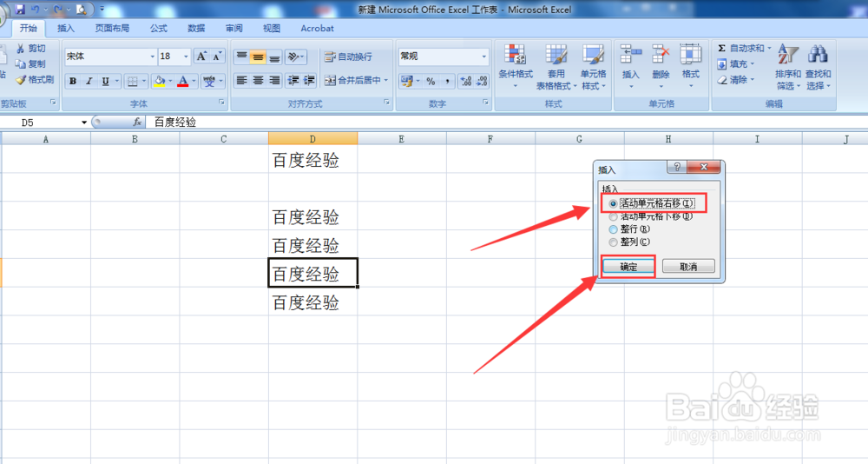Viewport: 868px width, 464px height.
Task: Expand the font name 宋体 dropdown
Action: coord(152,56)
